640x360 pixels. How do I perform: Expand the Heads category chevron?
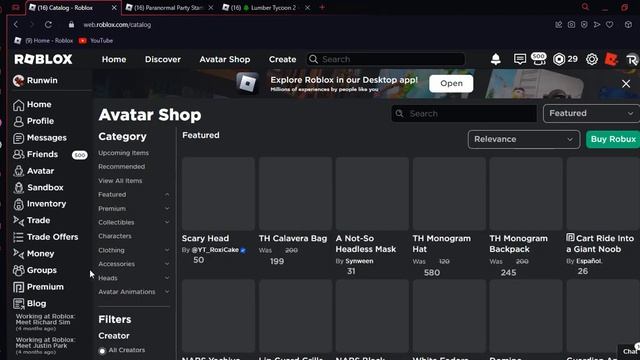coord(167,278)
